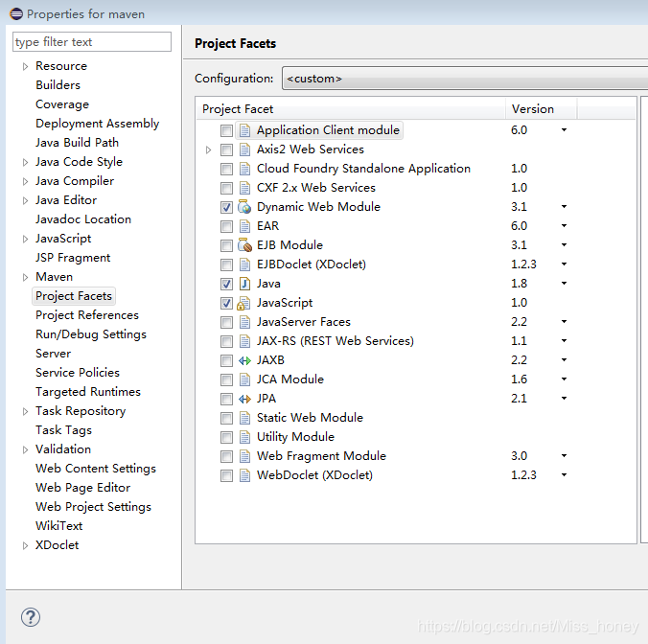Open the Targeted Runtimes page
The image size is (648, 644).
coord(88,392)
